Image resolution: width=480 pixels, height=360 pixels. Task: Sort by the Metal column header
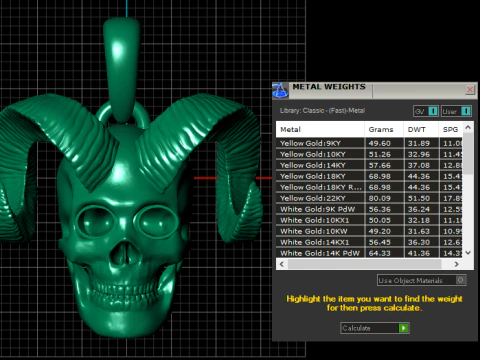[x=320, y=129]
